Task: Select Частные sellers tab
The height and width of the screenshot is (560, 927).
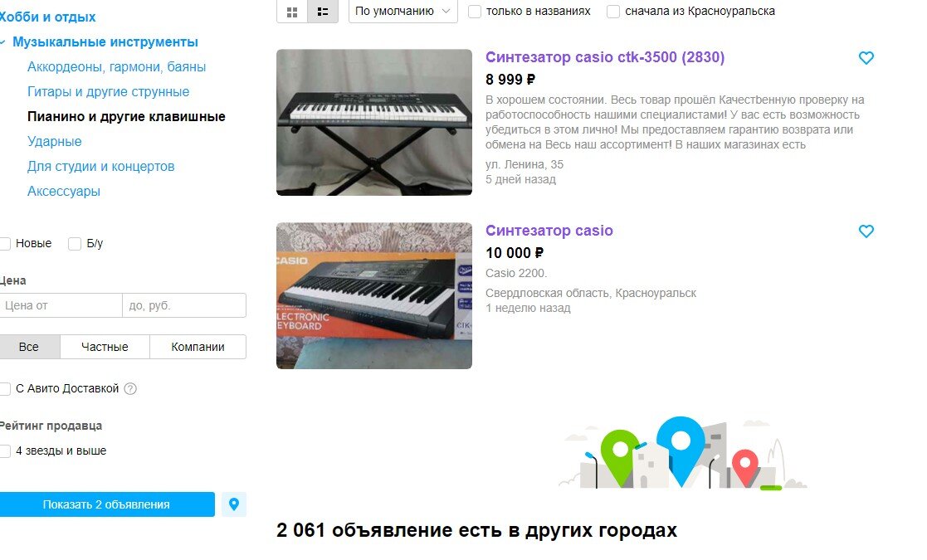Action: (105, 347)
